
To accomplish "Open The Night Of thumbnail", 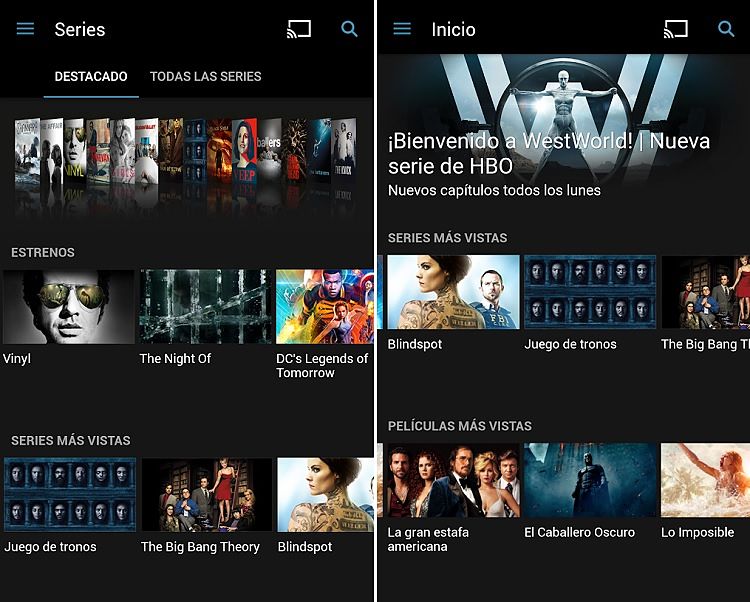I will 205,306.
